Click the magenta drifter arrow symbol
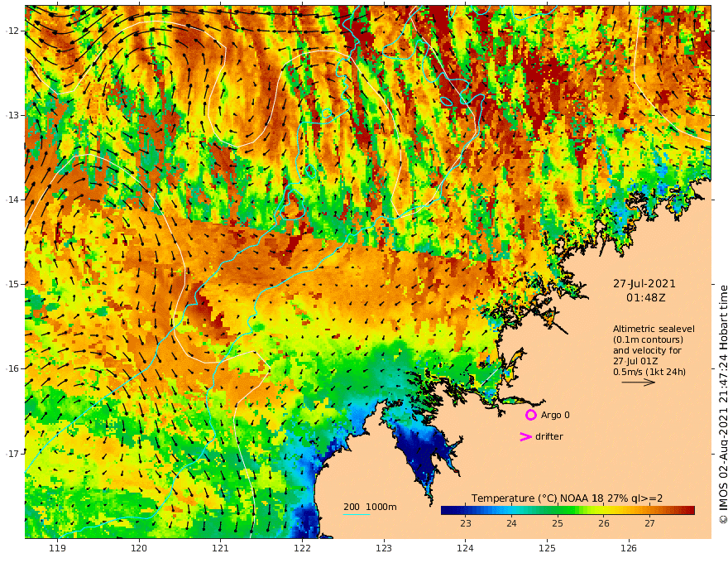The image size is (728, 563). pos(525,436)
